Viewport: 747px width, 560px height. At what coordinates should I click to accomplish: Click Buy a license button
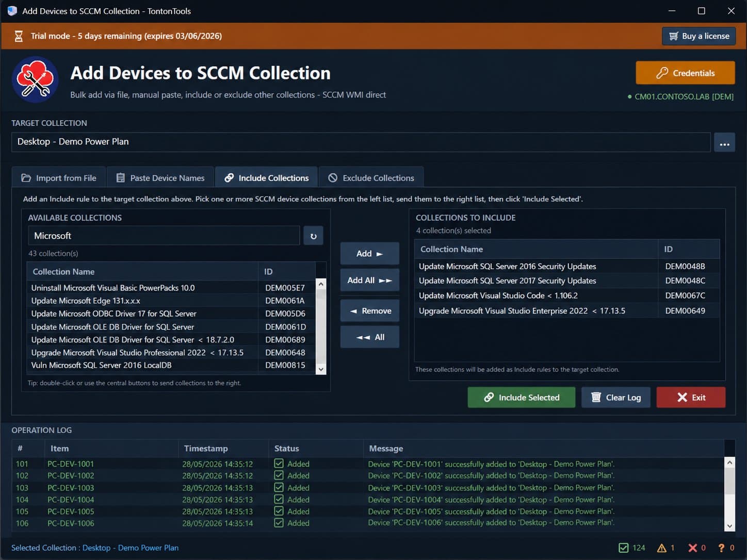coord(699,36)
